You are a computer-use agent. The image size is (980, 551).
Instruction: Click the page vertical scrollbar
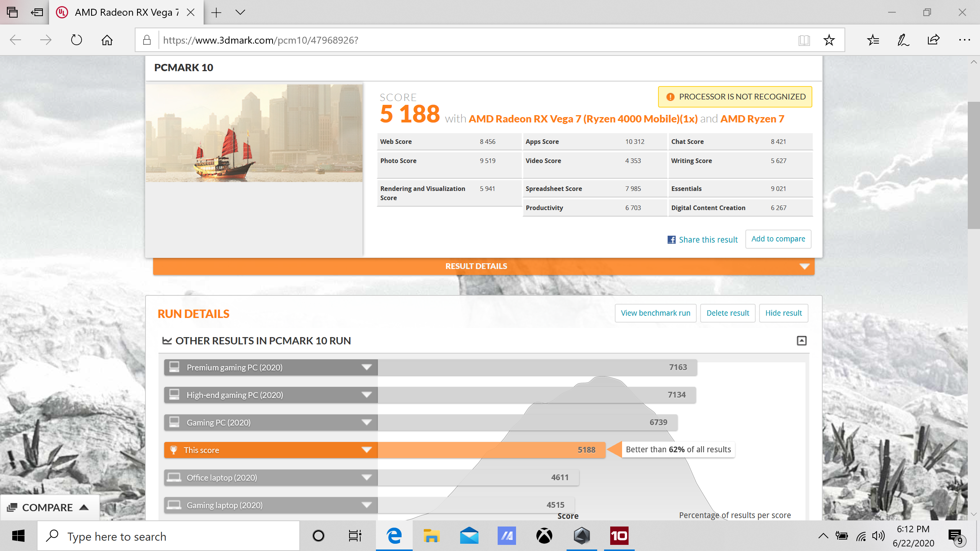973,165
